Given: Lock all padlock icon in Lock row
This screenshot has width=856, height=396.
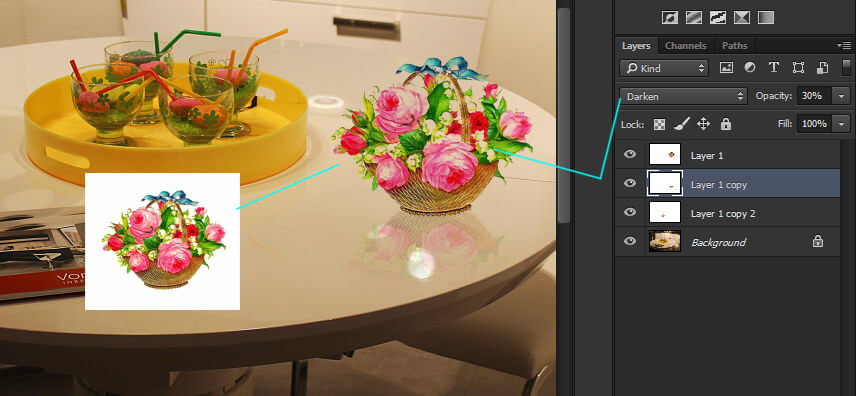Looking at the screenshot, I should [x=726, y=124].
